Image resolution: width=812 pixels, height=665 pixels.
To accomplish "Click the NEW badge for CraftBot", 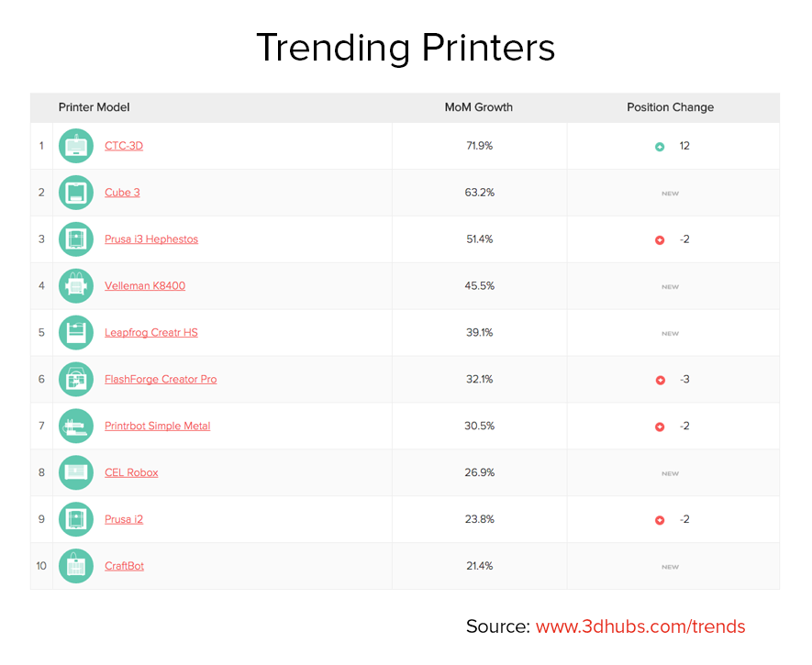I will click(x=671, y=567).
